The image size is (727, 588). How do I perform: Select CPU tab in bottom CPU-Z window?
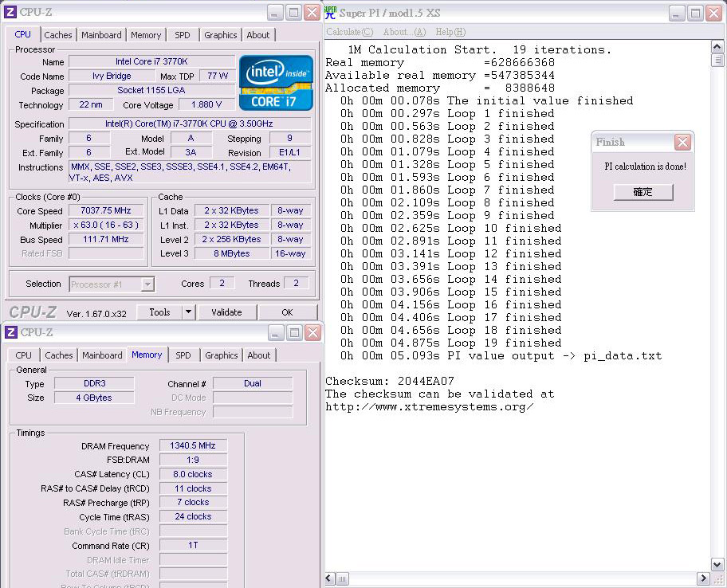coord(23,355)
